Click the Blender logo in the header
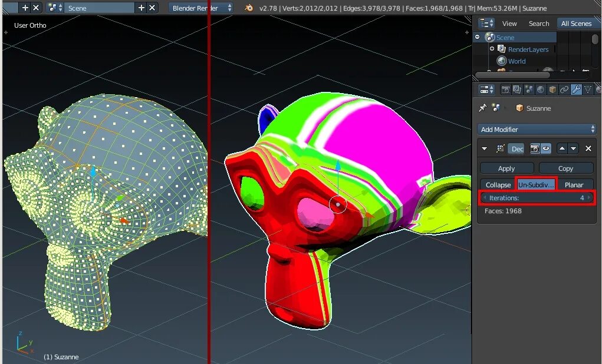Viewport: 602px width, 364px height. pos(249,8)
